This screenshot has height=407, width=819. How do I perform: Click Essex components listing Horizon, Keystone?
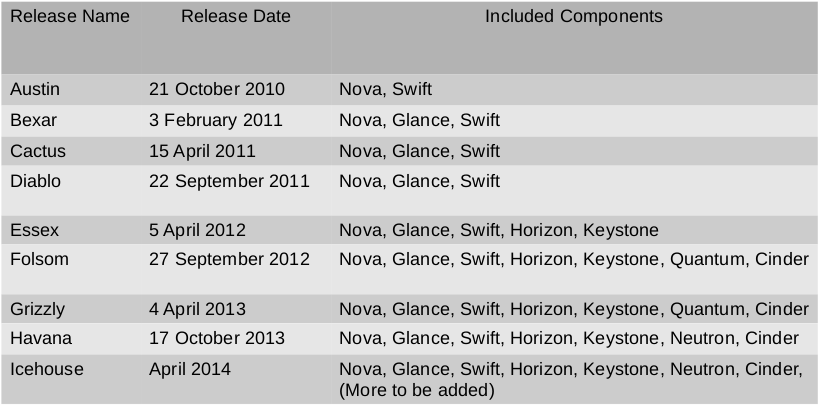pos(499,230)
